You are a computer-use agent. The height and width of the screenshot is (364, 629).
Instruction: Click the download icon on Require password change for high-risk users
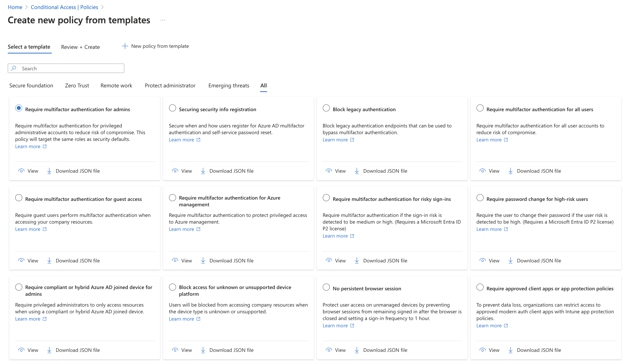click(x=510, y=260)
